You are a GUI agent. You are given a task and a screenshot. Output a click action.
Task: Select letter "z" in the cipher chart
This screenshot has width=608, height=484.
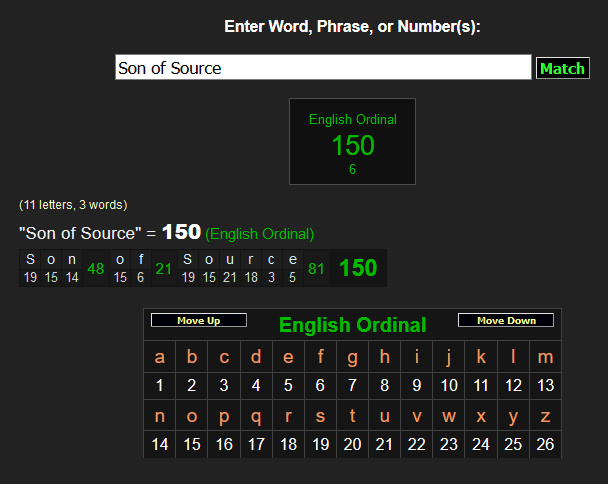[x=545, y=416]
